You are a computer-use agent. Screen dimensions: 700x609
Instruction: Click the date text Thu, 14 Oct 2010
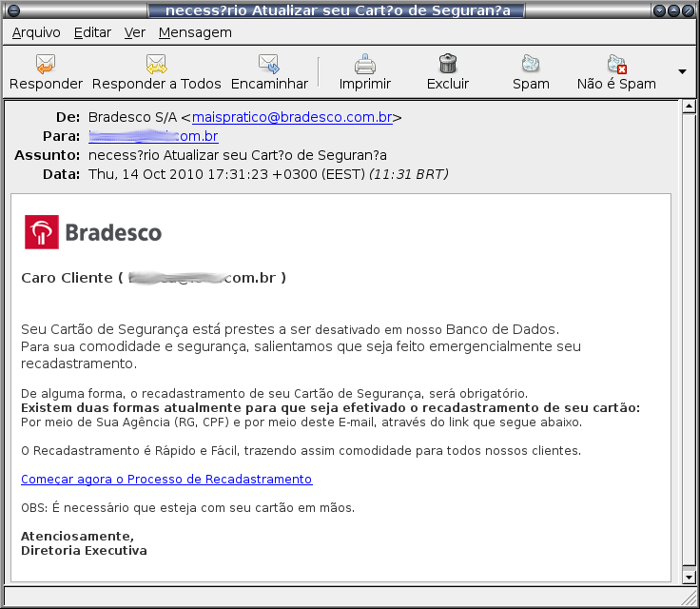coord(146,174)
